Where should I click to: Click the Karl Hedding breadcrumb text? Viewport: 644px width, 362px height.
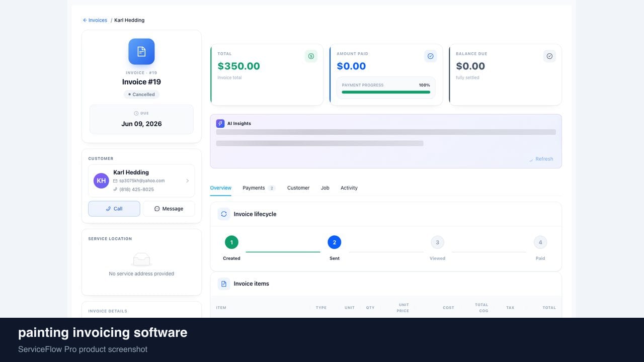[x=129, y=20]
